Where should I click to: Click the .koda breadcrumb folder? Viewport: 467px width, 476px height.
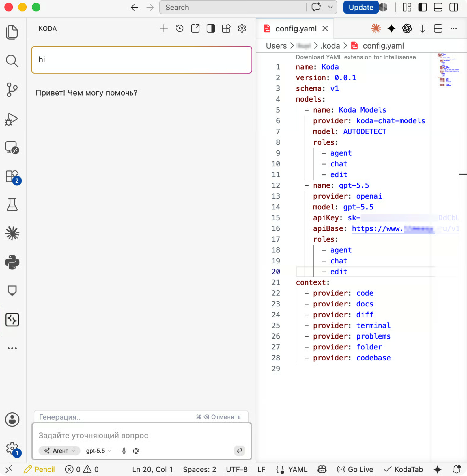click(x=330, y=46)
